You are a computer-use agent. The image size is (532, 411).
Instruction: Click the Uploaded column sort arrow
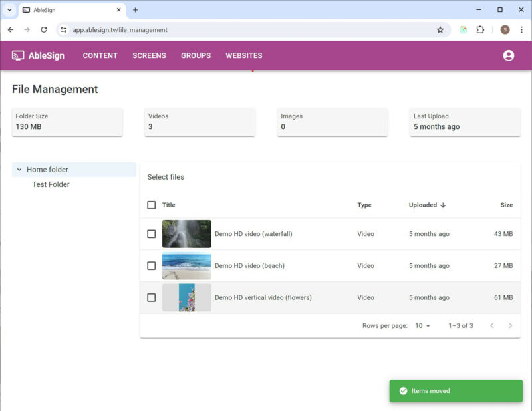(442, 205)
